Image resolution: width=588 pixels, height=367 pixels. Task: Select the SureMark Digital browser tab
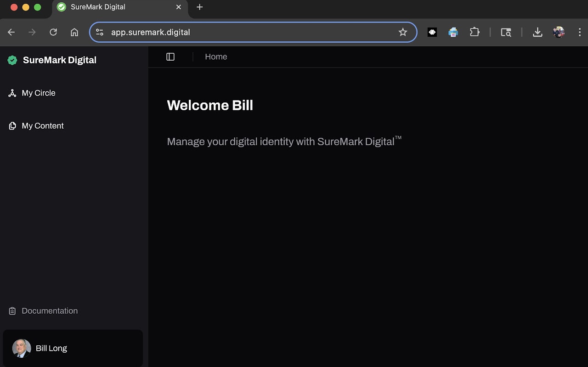pyautogui.click(x=120, y=7)
